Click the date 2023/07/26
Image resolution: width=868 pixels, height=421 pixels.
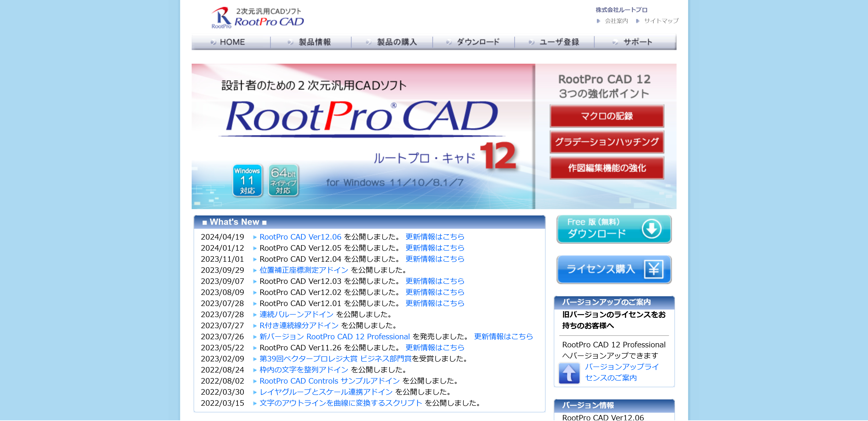pos(222,337)
